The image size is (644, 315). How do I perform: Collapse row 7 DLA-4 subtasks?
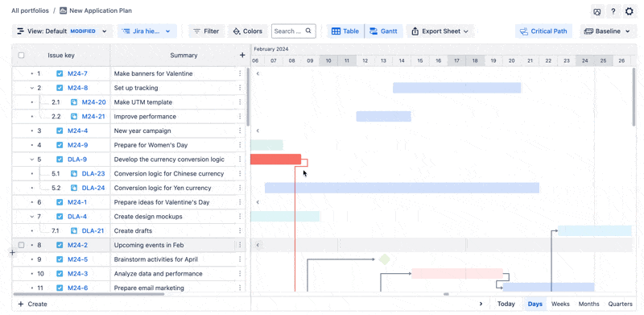click(x=31, y=216)
